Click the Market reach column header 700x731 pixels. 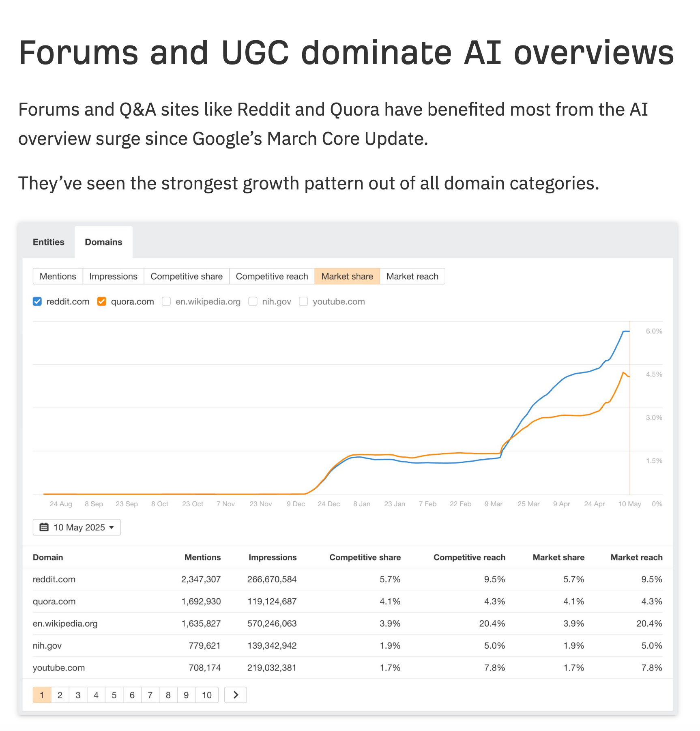tap(637, 557)
